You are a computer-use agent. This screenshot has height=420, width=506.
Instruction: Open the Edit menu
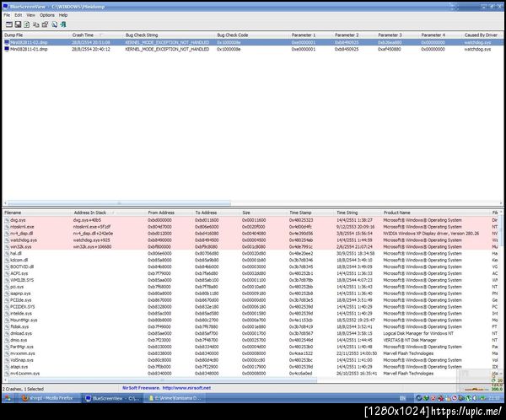pyautogui.click(x=19, y=15)
